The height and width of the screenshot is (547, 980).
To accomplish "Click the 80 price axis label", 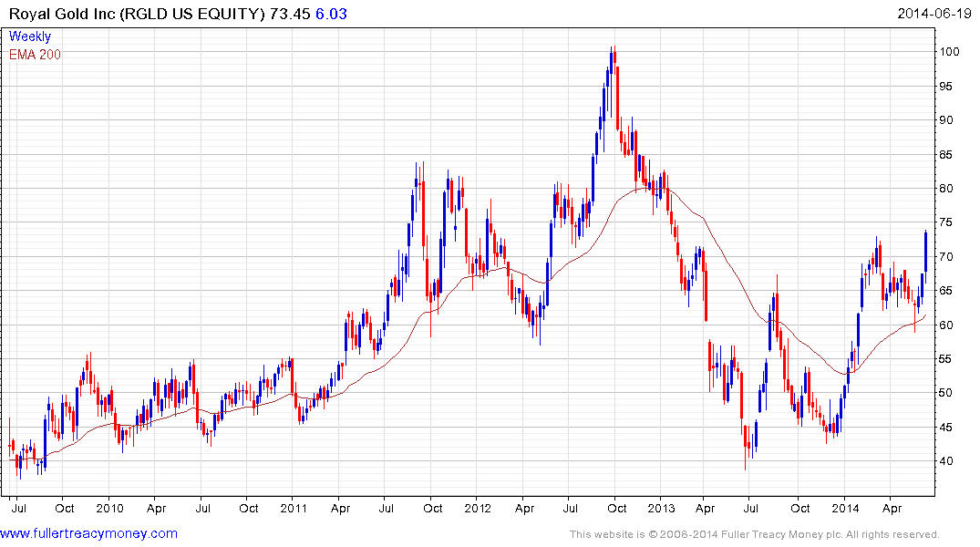I will point(946,188).
